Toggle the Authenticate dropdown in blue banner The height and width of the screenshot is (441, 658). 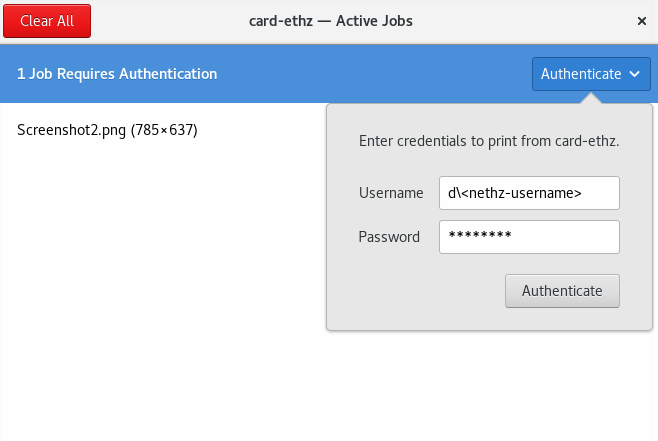point(591,74)
